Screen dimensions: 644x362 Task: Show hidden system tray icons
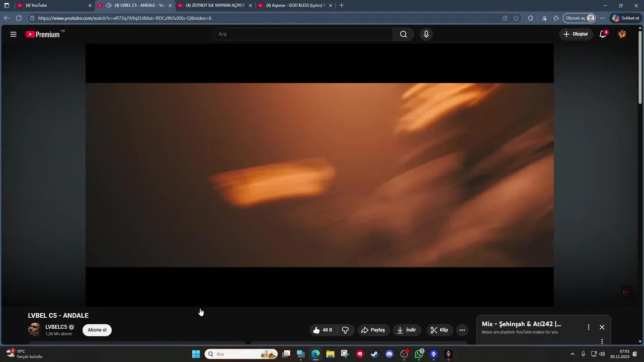tap(572, 354)
